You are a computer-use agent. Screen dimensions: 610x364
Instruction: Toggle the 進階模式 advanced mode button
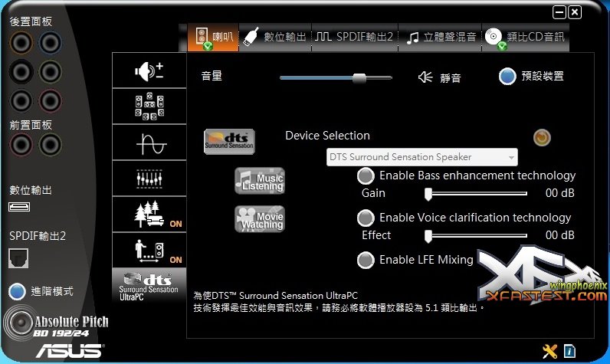pyautogui.click(x=17, y=292)
